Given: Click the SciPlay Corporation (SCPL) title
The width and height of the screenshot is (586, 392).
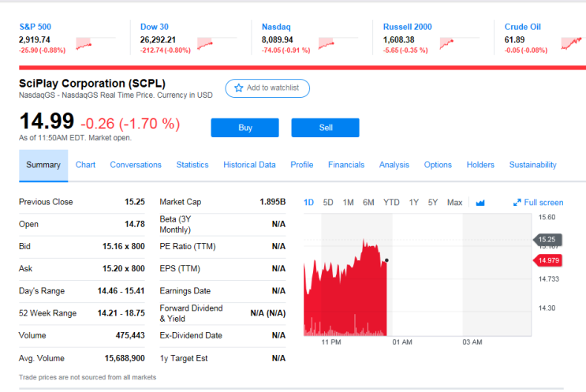Looking at the screenshot, I should 92,84.
